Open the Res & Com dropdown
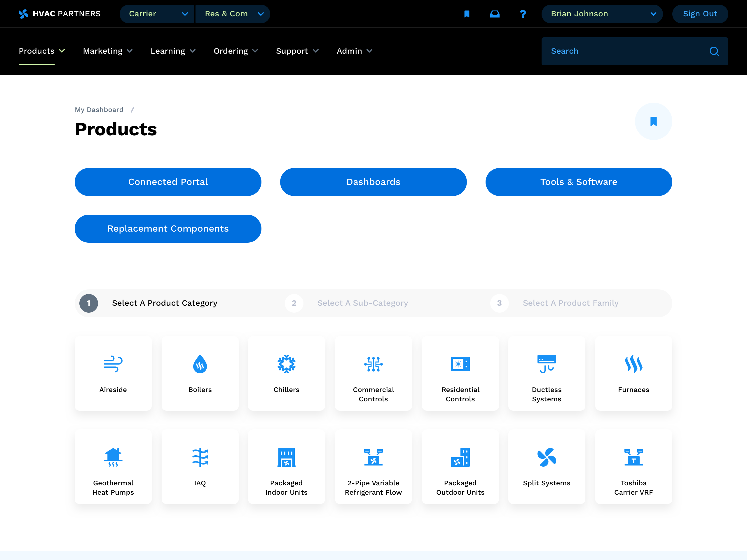The height and width of the screenshot is (560, 747). pyautogui.click(x=233, y=14)
